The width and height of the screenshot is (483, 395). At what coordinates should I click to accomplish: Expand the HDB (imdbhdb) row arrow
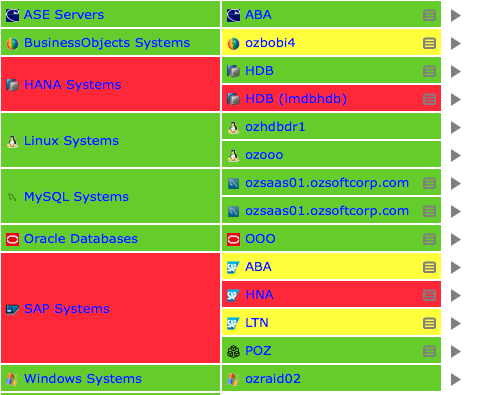[x=456, y=99]
